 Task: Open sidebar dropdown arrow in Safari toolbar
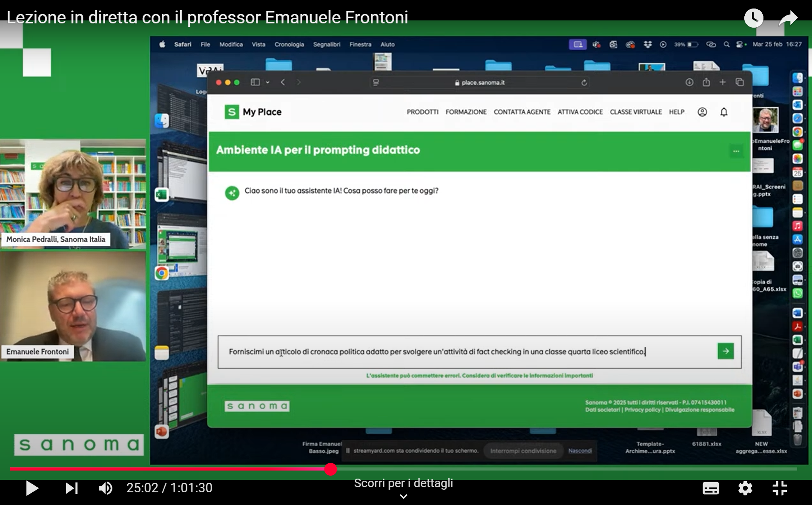(267, 83)
